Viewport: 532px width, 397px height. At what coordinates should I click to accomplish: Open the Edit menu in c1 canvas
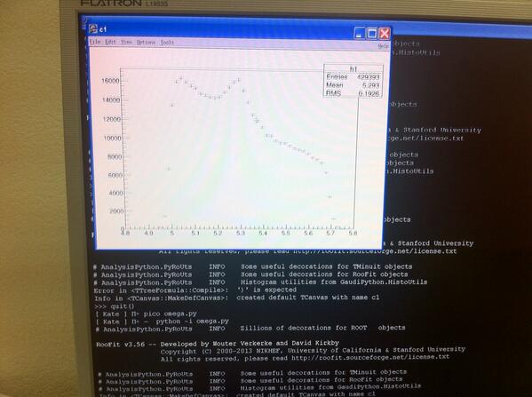click(x=110, y=42)
